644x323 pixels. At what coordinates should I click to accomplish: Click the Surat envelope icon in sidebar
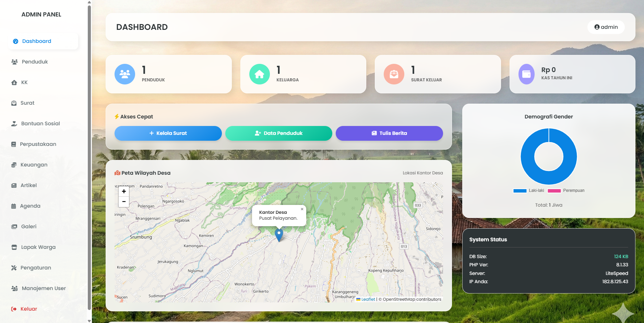(x=14, y=103)
